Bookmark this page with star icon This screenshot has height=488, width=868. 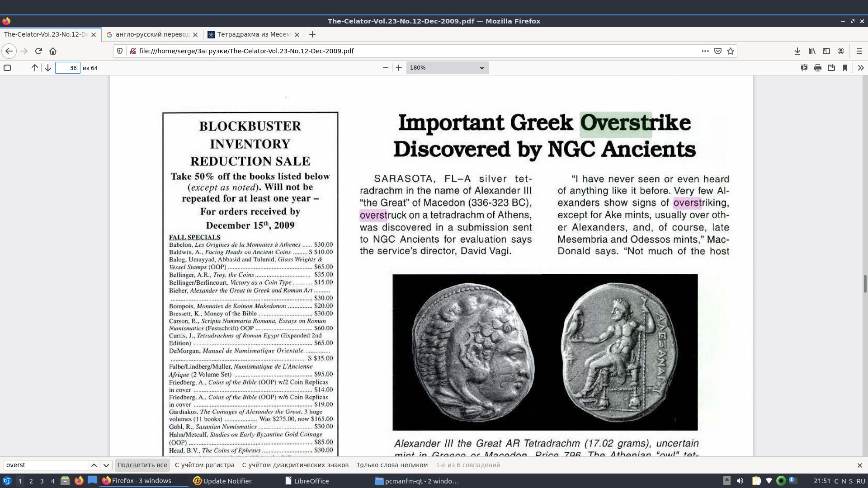click(x=731, y=51)
